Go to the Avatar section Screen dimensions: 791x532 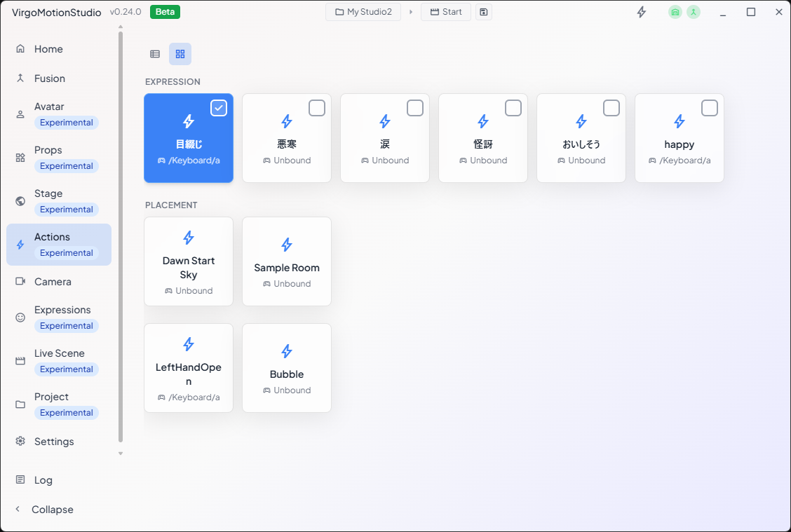(59, 114)
